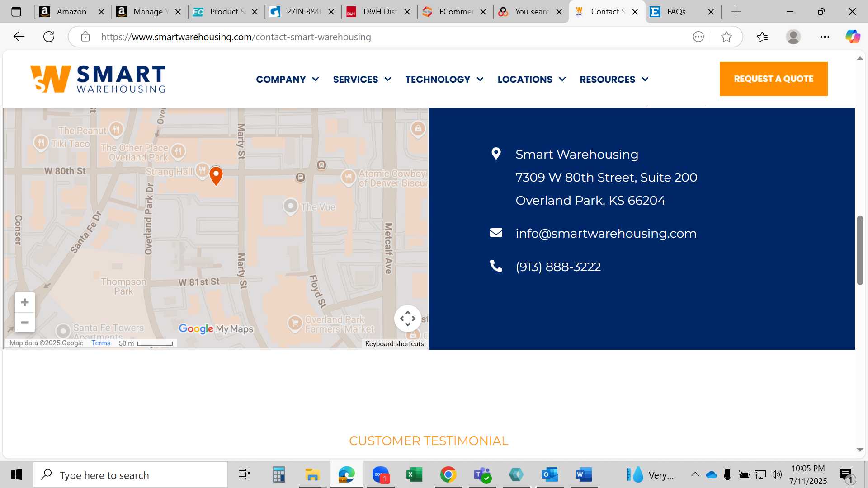The image size is (868, 488).
Task: Click the REQUEST A QUOTE button
Action: (x=774, y=79)
